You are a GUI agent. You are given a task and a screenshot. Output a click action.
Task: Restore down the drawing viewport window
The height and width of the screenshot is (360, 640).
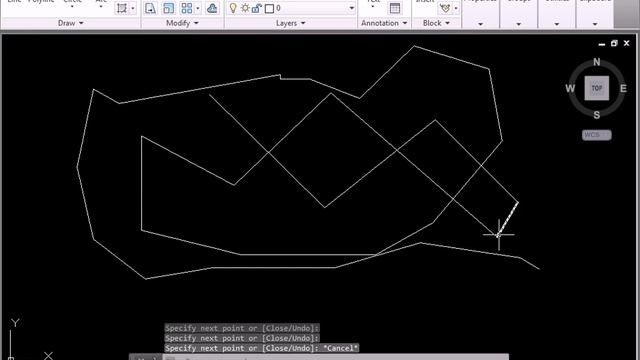click(614, 43)
